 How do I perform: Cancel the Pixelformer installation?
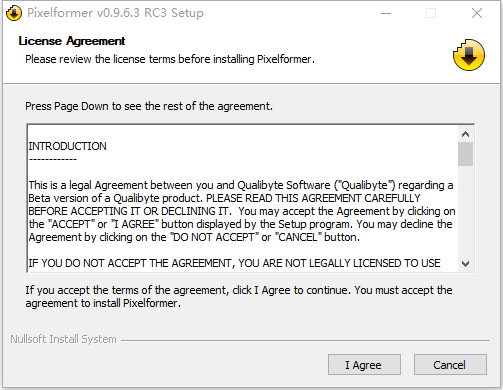tap(450, 365)
